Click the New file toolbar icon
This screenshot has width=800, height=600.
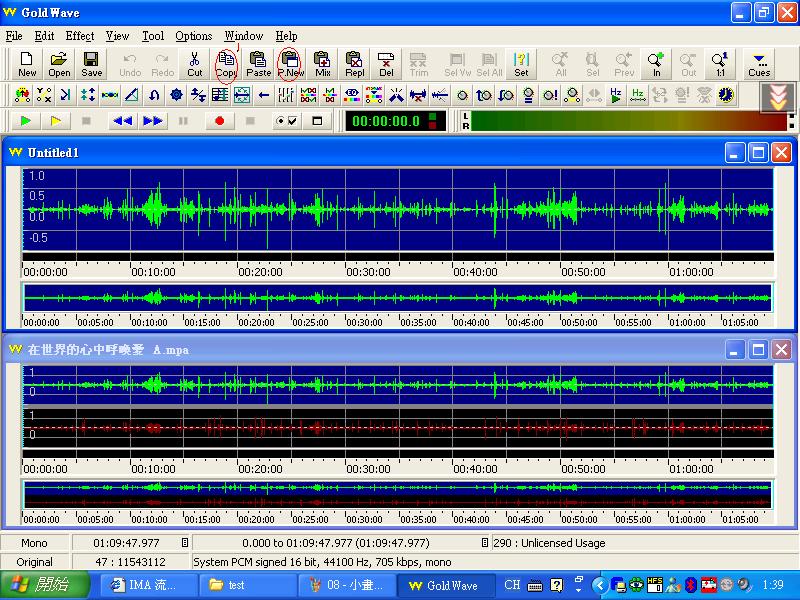[27, 64]
